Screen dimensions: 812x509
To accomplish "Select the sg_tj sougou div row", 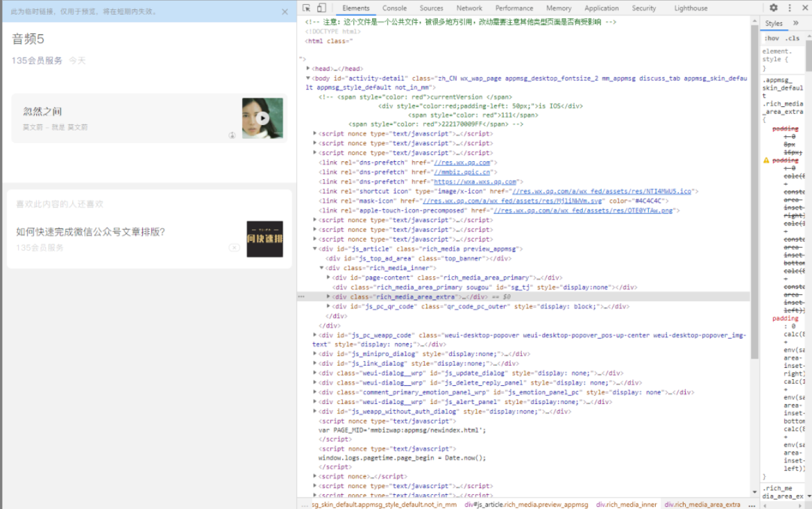I will (x=485, y=287).
